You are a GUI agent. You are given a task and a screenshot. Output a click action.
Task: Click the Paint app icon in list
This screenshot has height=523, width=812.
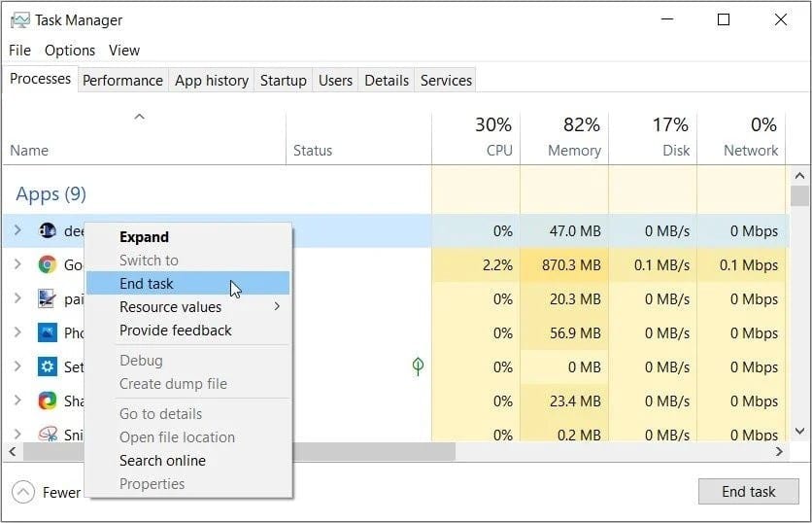point(47,298)
